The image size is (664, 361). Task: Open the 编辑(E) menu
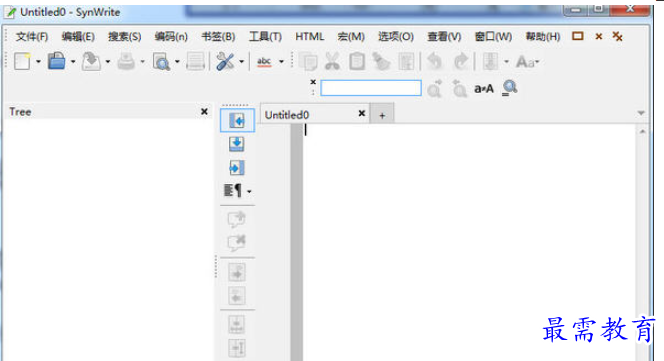(x=78, y=37)
